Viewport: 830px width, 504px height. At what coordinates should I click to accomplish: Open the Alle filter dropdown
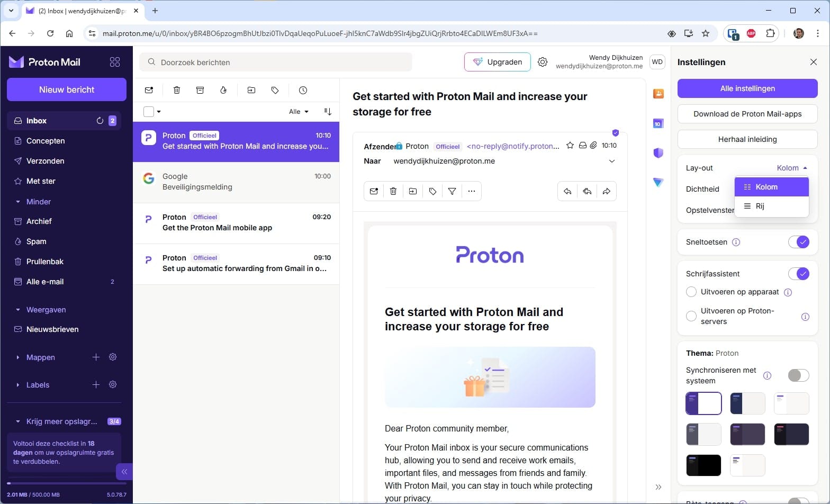point(299,112)
